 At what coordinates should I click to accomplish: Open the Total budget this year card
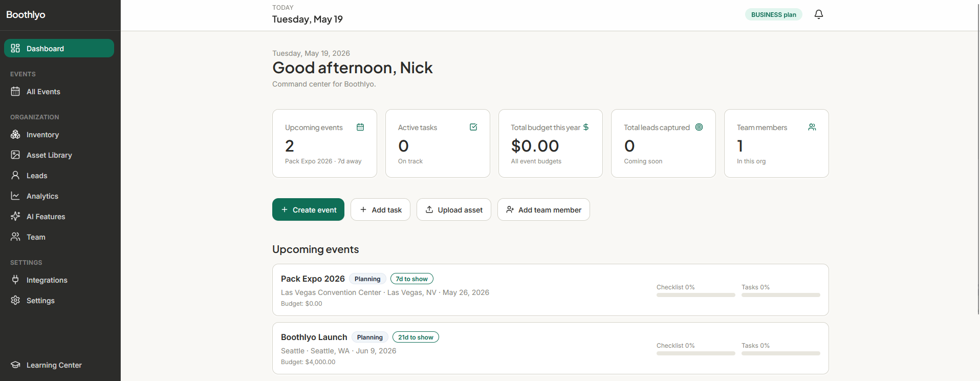551,143
